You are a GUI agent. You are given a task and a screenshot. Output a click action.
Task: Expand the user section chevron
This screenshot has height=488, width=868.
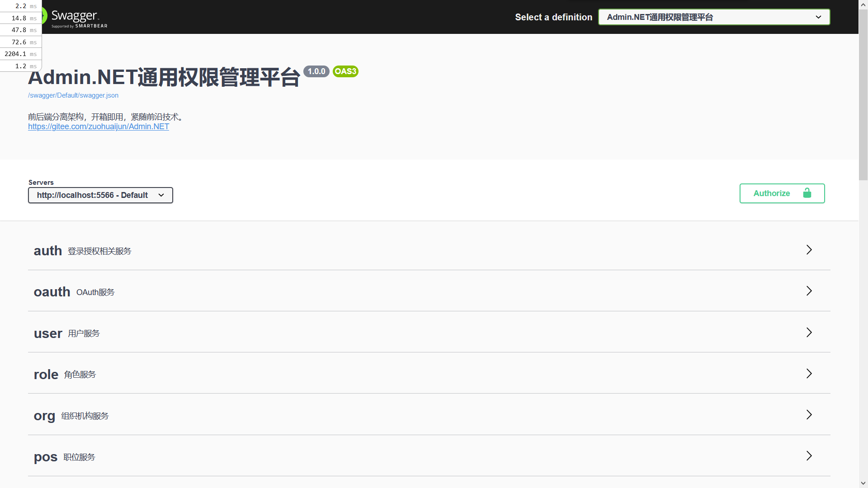(x=809, y=333)
